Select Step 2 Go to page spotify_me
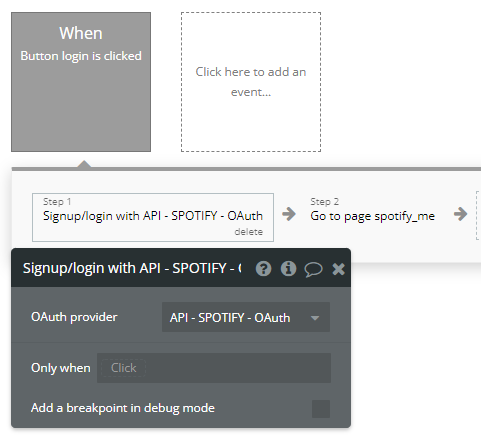The width and height of the screenshot is (481, 448). (372, 211)
